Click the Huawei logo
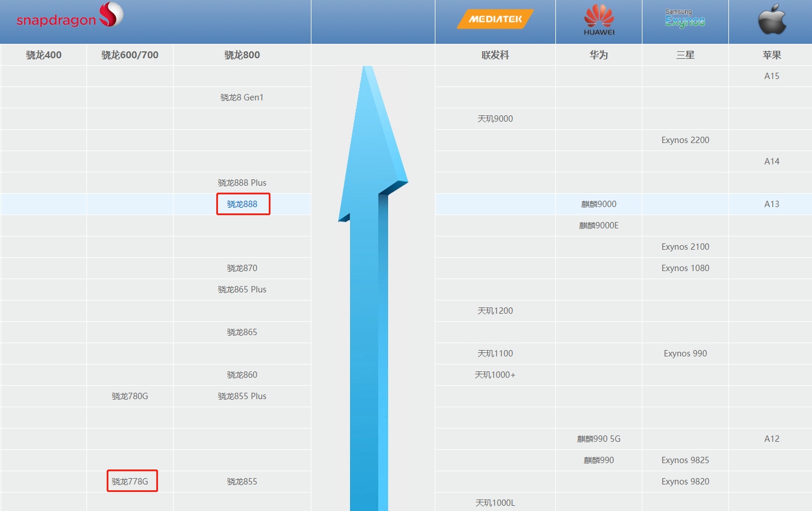Screen dimensions: 812x511 (599, 20)
